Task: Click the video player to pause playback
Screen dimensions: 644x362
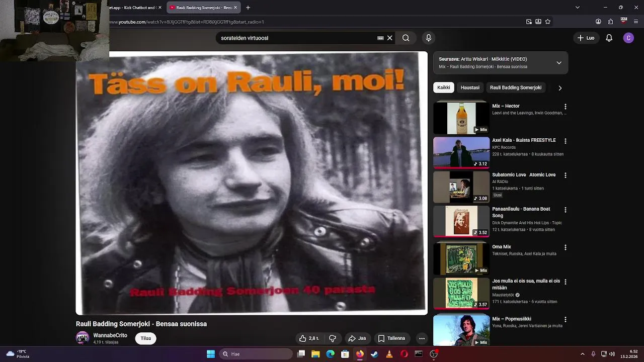Action: (x=252, y=183)
